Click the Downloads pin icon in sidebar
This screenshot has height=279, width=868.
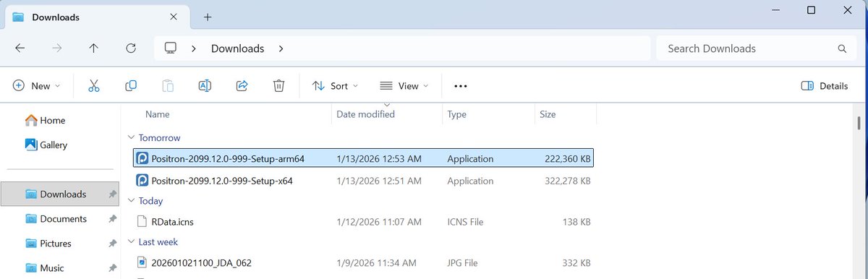click(x=112, y=194)
